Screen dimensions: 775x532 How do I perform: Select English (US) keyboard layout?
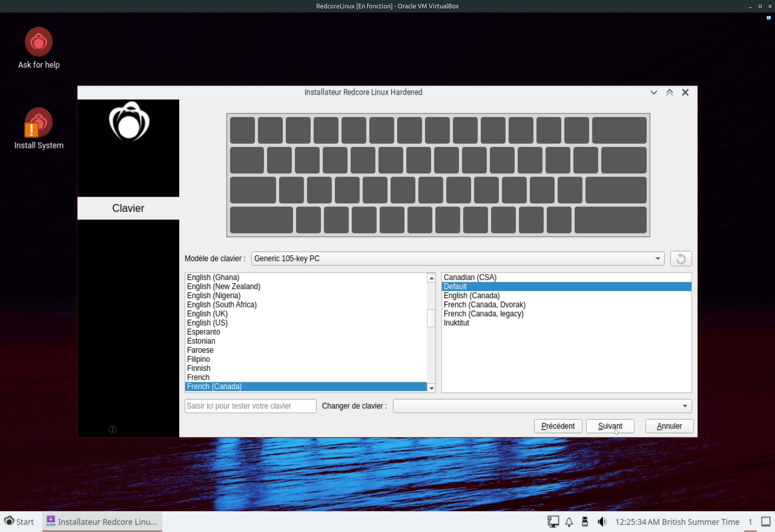208,323
